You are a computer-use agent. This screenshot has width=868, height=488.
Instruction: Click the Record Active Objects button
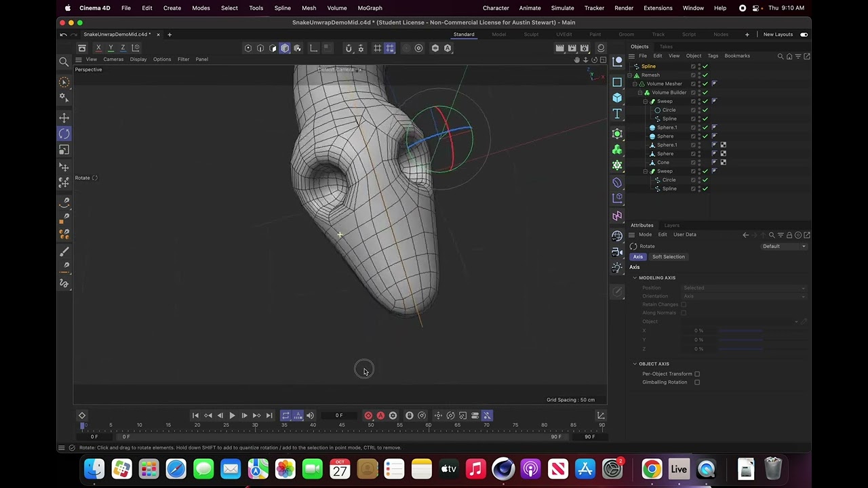coord(368,415)
